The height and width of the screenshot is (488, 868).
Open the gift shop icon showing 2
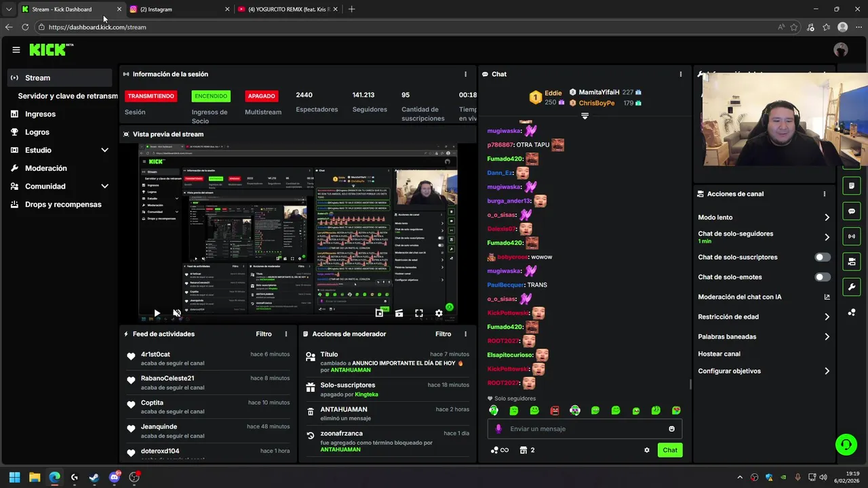pos(528,450)
